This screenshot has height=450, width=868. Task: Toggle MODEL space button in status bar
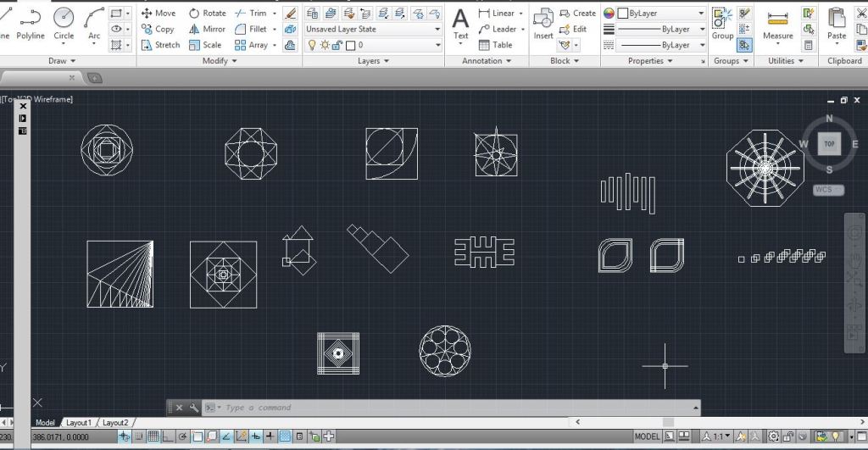[647, 436]
